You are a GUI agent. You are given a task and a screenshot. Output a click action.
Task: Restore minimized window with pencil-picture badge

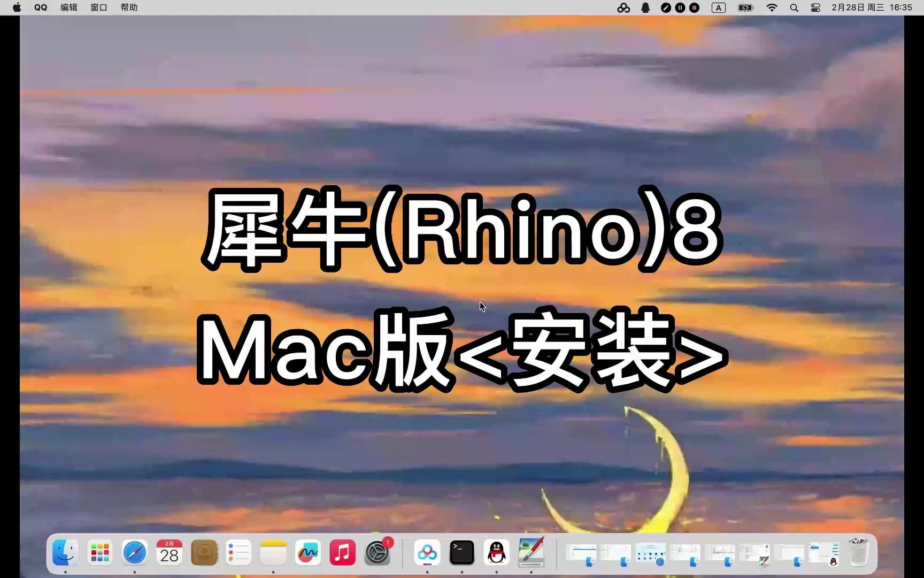pyautogui.click(x=754, y=554)
